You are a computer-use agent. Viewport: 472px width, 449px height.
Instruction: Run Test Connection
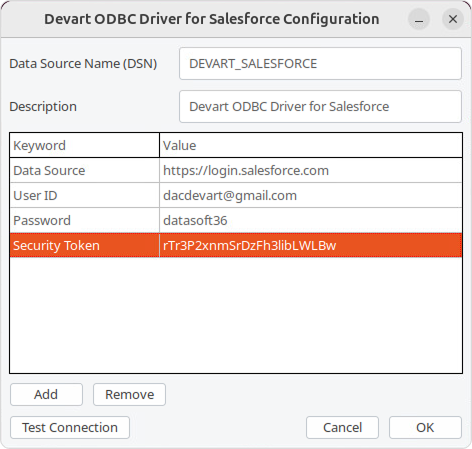70,427
